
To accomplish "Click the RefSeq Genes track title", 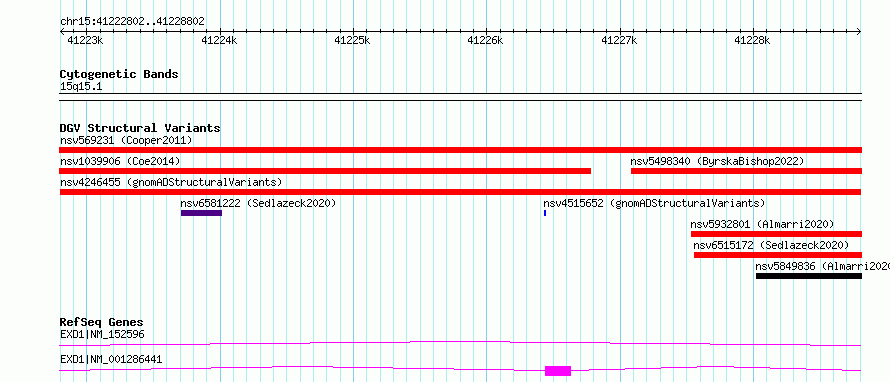I will coord(102,322).
